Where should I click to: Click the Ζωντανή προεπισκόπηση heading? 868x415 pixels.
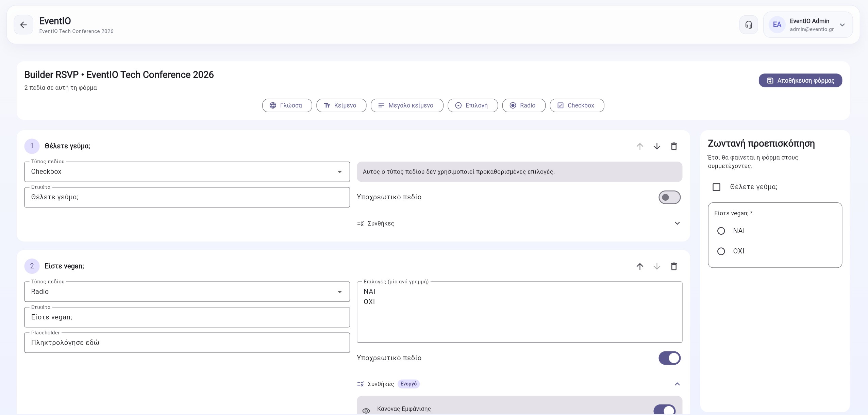point(761,144)
